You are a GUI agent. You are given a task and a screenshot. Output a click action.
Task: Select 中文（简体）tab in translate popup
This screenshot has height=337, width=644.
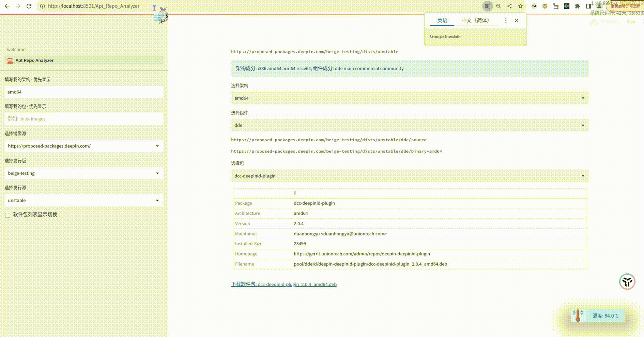coord(476,20)
